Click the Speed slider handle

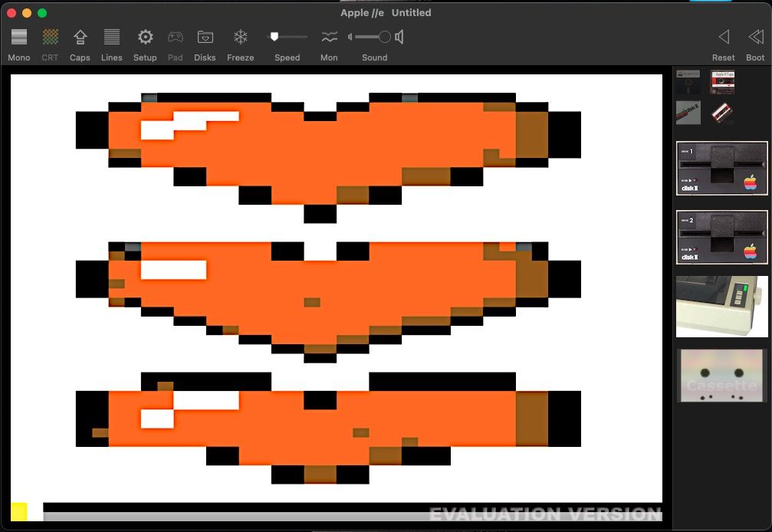274,37
